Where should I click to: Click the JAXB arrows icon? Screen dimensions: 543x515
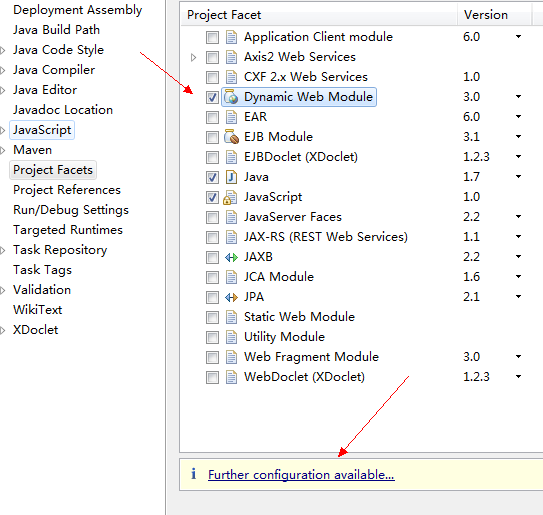pyautogui.click(x=231, y=257)
